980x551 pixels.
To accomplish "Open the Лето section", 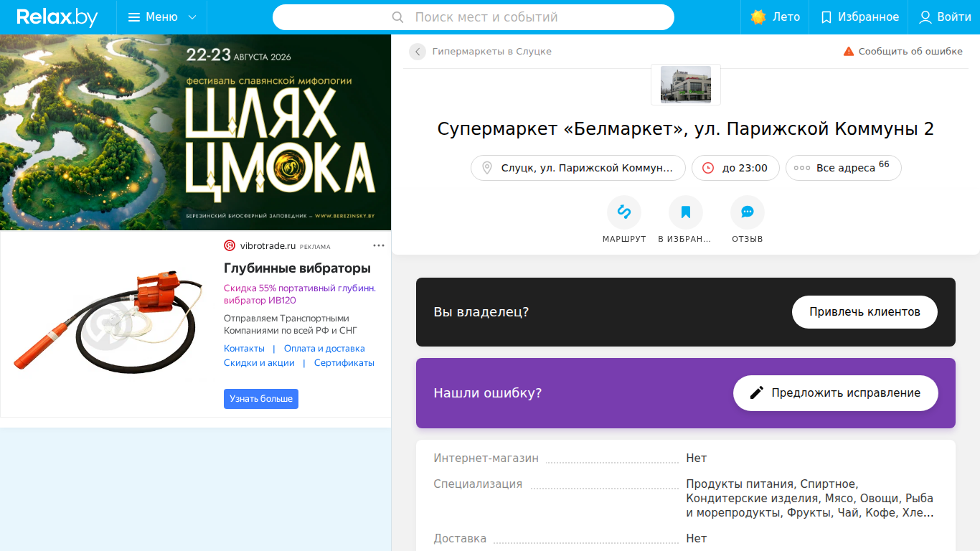I will tap(776, 17).
